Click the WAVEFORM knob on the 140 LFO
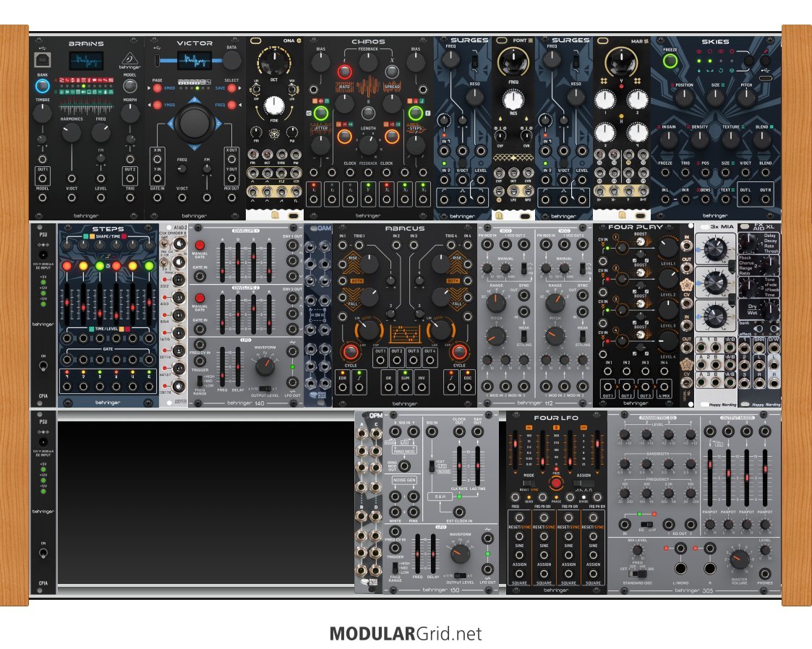Viewport: 812px width, 649px height. 265,366
